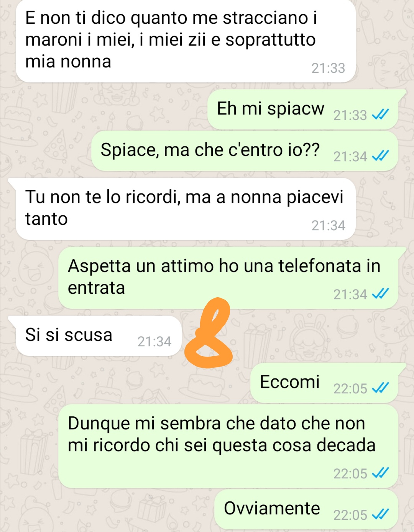This screenshot has height=532, width=414.
Task: Tap the 21:34 timestamp on "Si si scusa"
Action: coord(154,342)
